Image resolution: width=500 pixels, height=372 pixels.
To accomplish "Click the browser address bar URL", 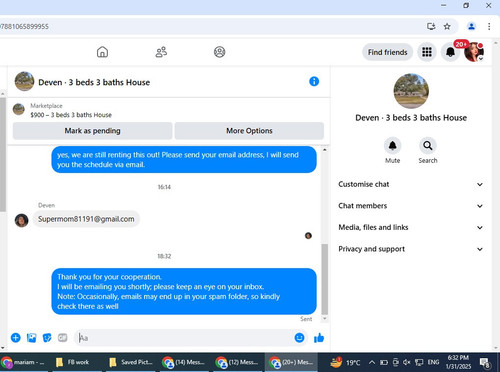I will point(25,26).
